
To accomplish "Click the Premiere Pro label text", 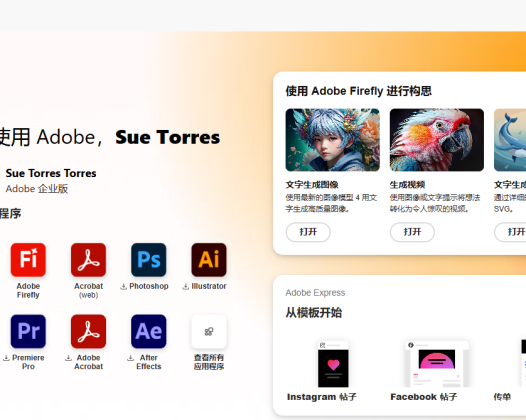I will tap(28, 362).
